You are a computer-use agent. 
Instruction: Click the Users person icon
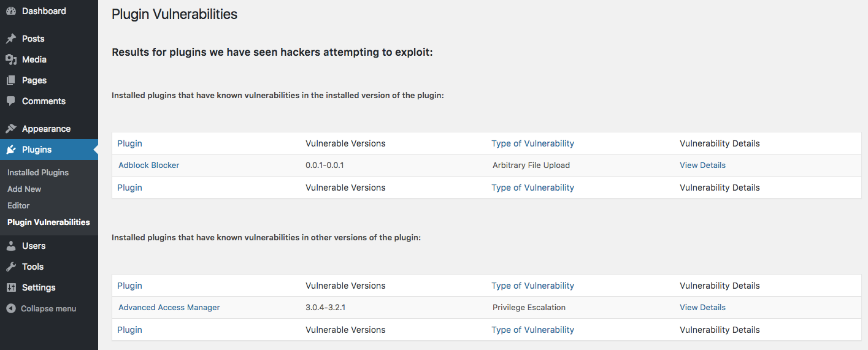11,246
